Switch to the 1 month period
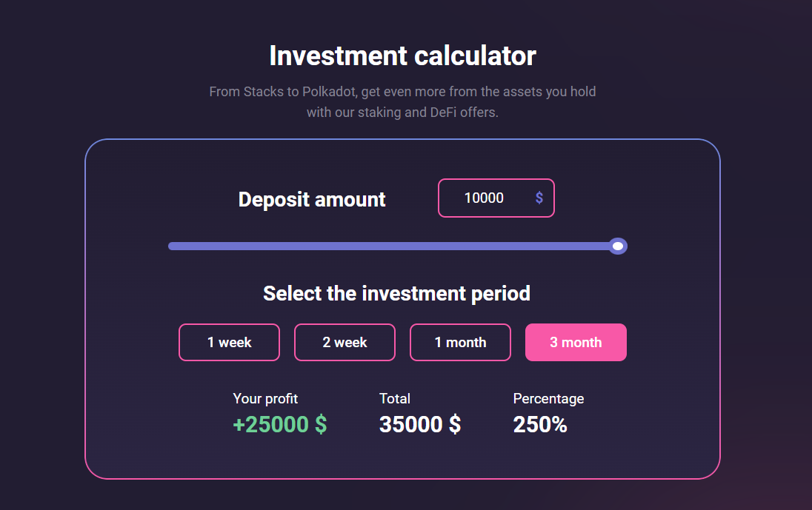This screenshot has height=510, width=812. coord(460,343)
